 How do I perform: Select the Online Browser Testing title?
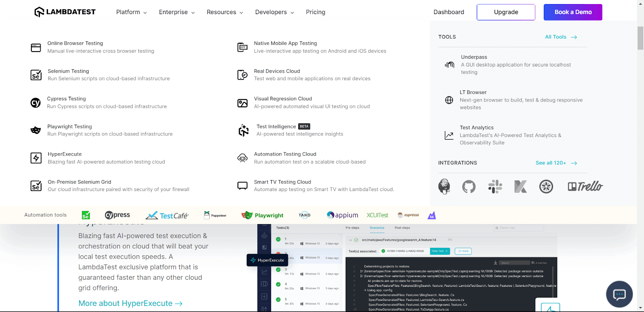point(75,43)
